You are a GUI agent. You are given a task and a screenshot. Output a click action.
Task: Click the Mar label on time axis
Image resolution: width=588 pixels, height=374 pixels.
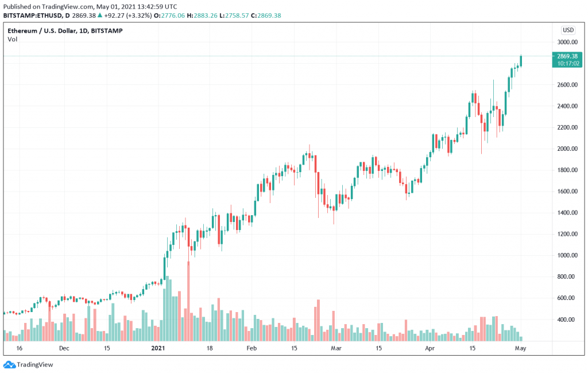click(x=336, y=348)
